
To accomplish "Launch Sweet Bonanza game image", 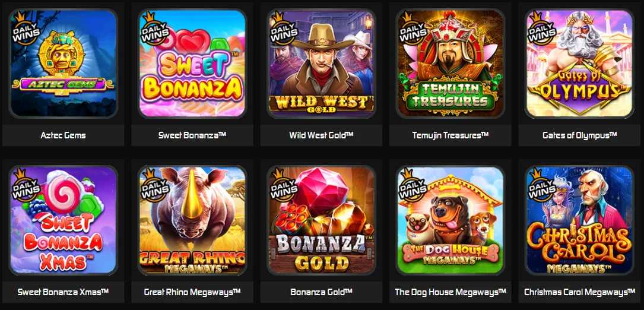I will tap(192, 64).
